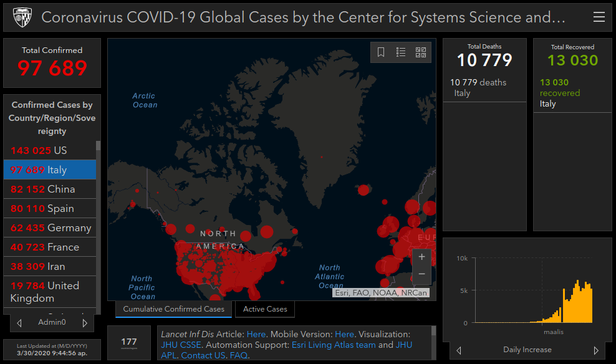Go to previous Admin0 list level

tap(19, 323)
